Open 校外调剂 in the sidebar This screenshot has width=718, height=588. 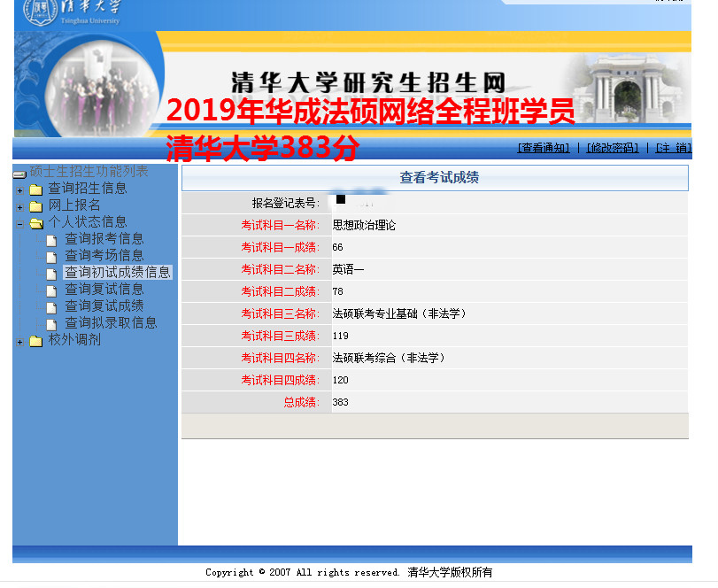tap(74, 340)
